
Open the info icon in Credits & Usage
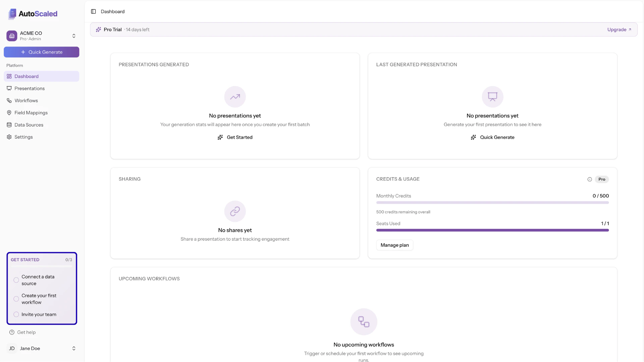(590, 179)
